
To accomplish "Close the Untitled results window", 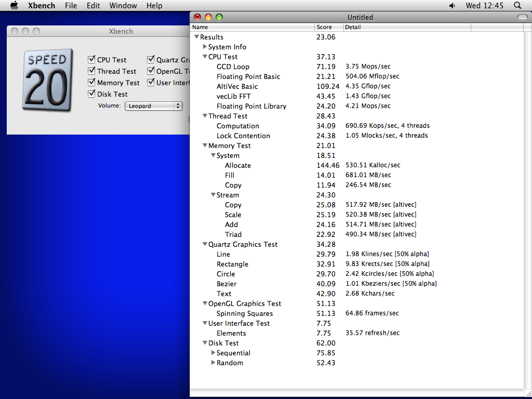I will 197,17.
